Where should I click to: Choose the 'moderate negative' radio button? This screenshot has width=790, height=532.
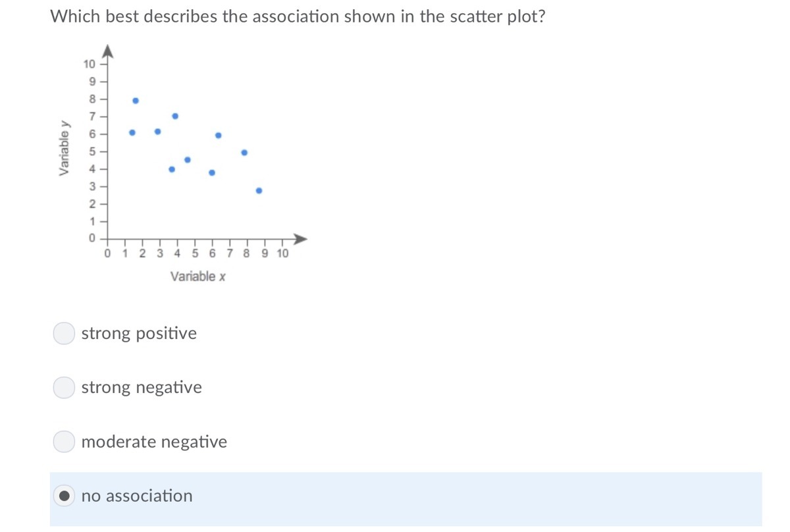[64, 442]
